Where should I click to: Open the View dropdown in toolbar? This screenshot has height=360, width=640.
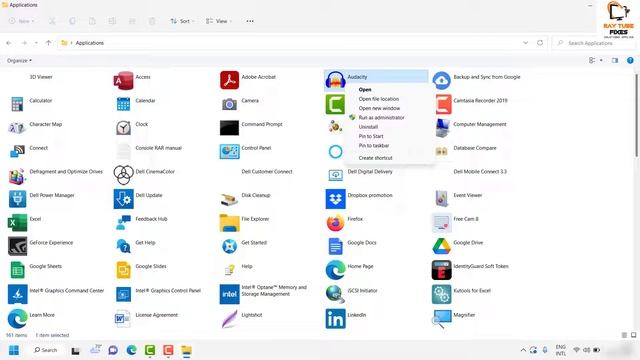click(219, 21)
